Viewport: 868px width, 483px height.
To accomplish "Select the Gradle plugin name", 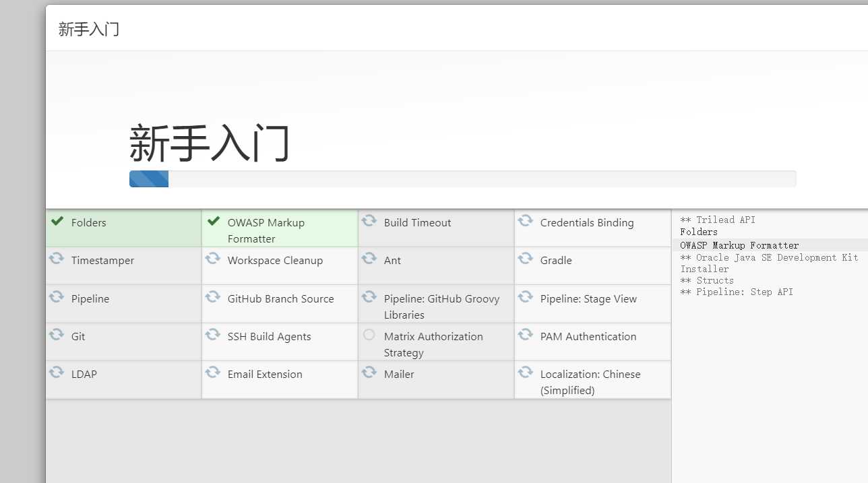I will pos(556,261).
